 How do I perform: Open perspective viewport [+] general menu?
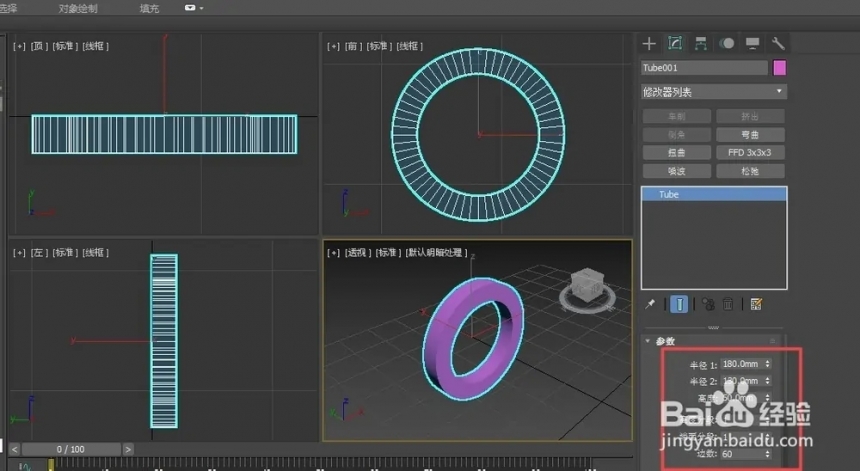click(333, 252)
